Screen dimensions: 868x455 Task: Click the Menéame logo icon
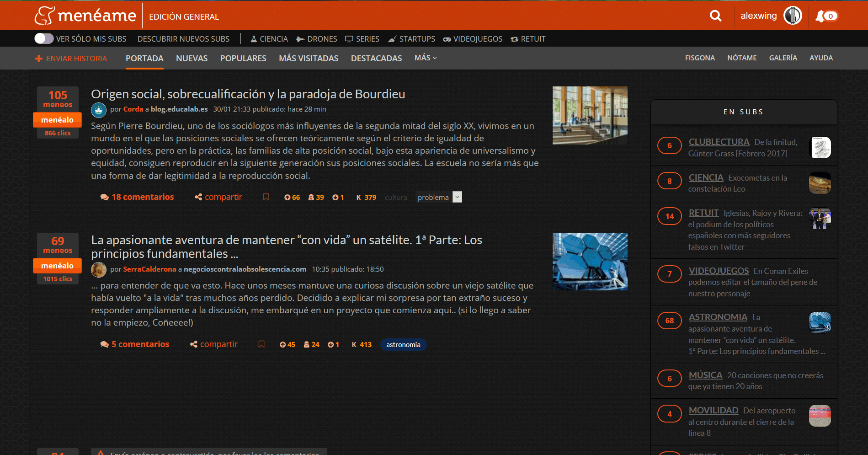pyautogui.click(x=44, y=16)
